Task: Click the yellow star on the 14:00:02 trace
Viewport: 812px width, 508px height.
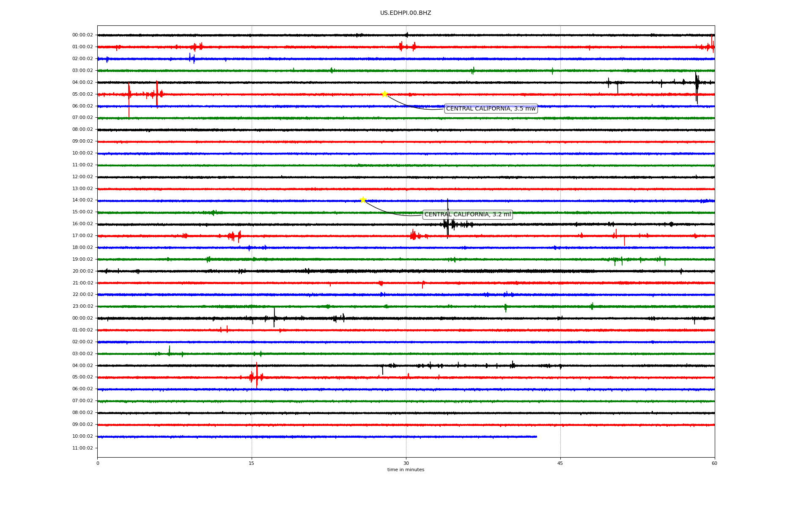Action: tap(363, 200)
